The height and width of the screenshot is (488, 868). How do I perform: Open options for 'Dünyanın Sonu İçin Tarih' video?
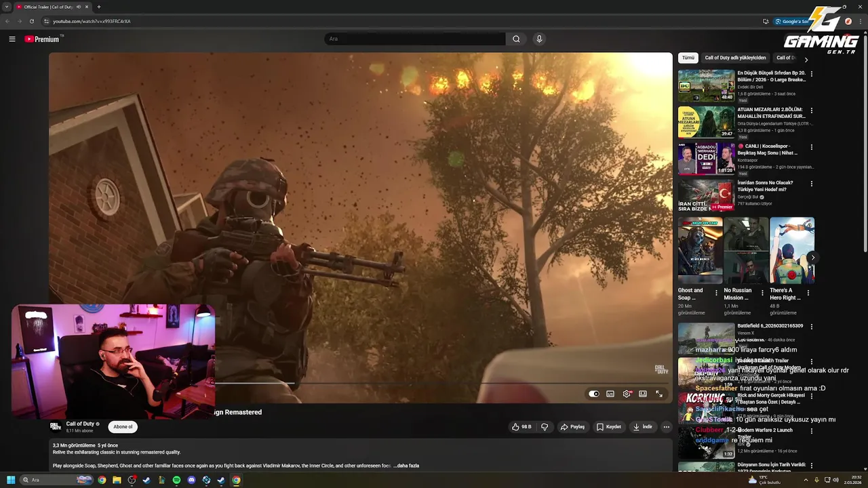811,466
